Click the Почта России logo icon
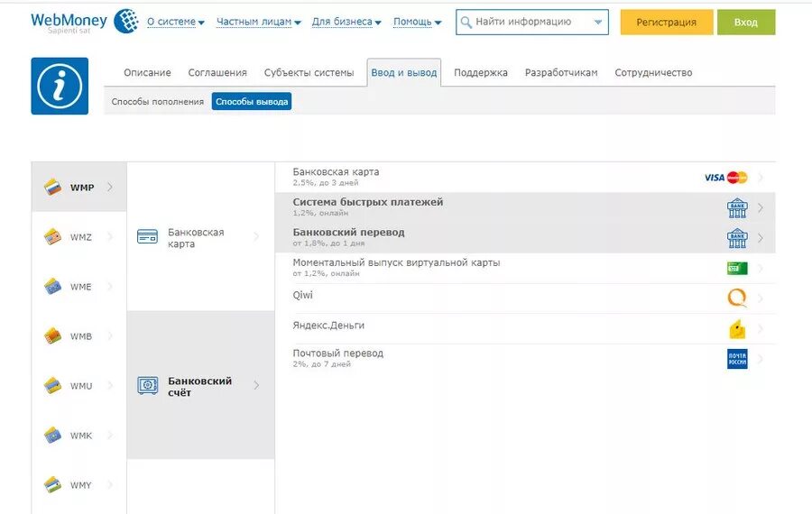Viewport: 812px width, 514px height. click(x=737, y=359)
